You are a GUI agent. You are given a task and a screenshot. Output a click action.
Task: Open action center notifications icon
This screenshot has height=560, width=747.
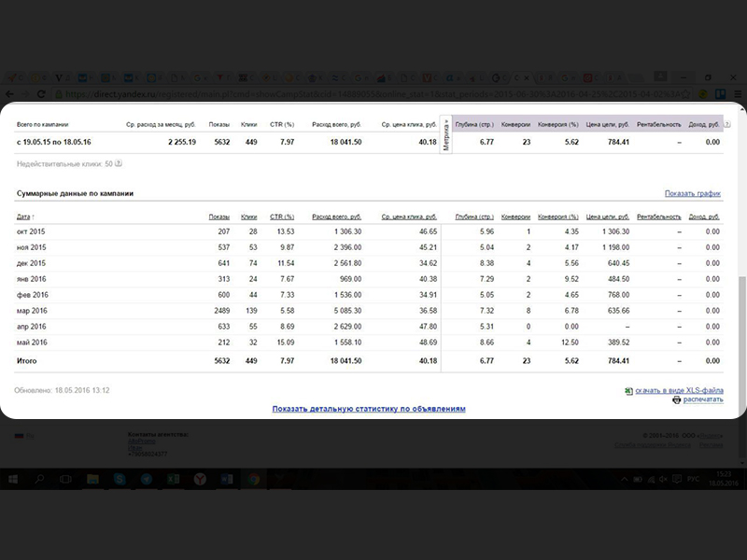[676, 479]
